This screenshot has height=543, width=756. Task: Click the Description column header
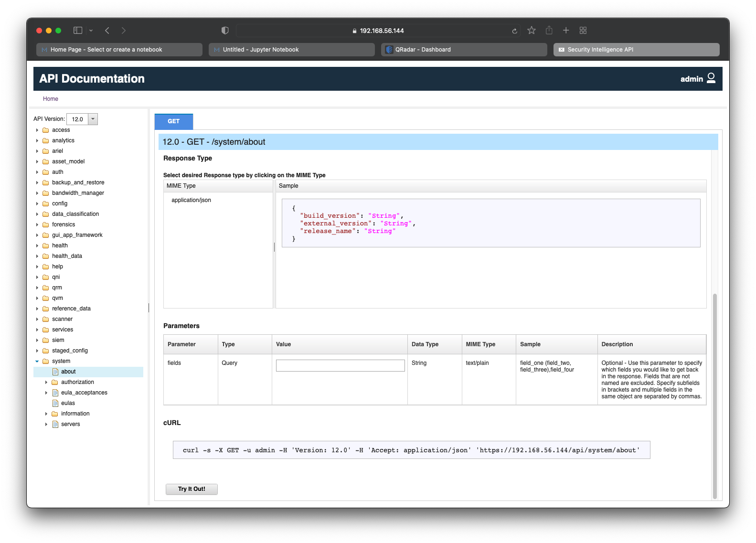pyautogui.click(x=651, y=344)
